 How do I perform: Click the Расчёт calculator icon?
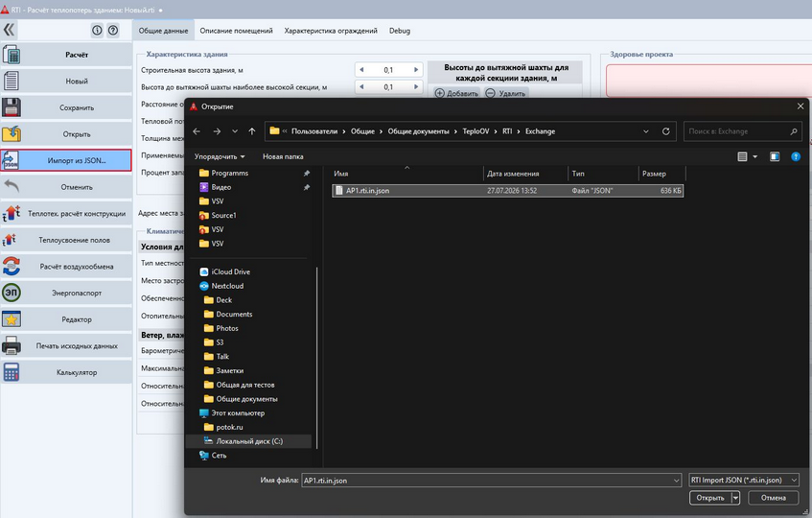point(12,55)
